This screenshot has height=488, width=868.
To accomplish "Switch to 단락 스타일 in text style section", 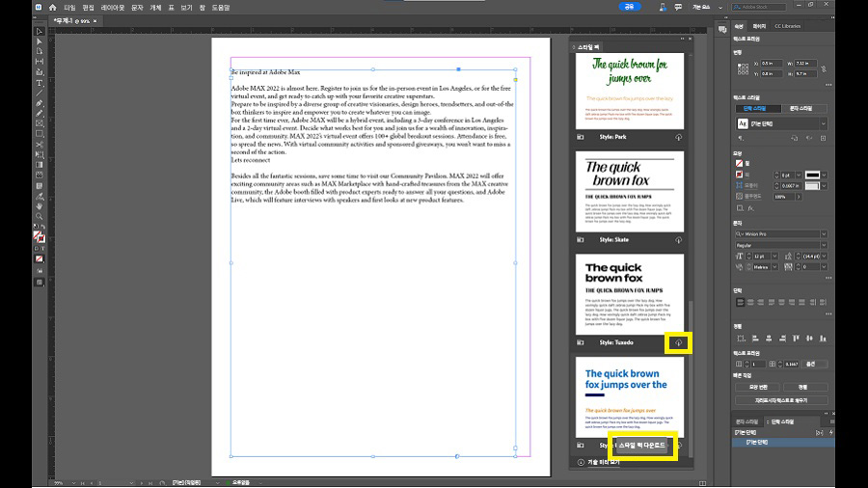I will point(758,108).
